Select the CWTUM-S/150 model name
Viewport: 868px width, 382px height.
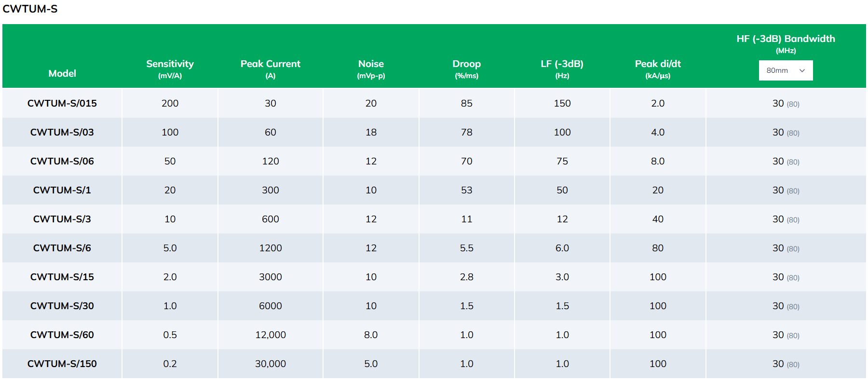coord(62,364)
